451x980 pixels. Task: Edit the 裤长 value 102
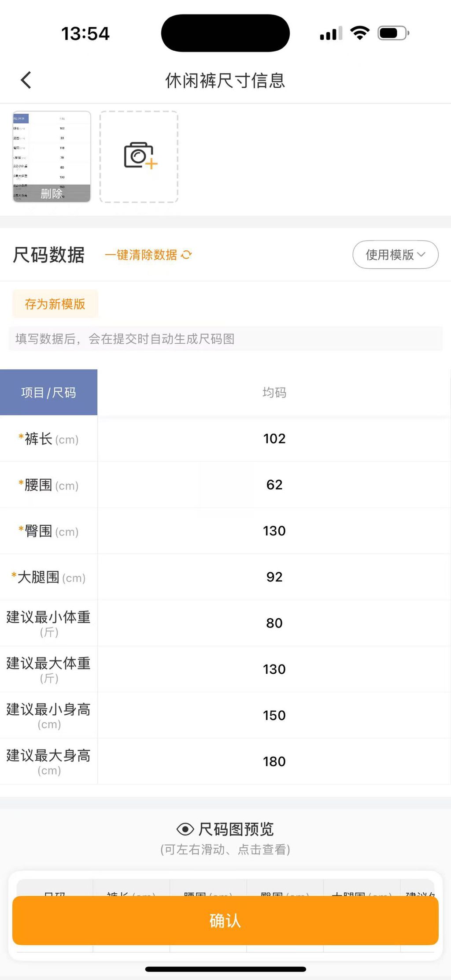tap(274, 439)
